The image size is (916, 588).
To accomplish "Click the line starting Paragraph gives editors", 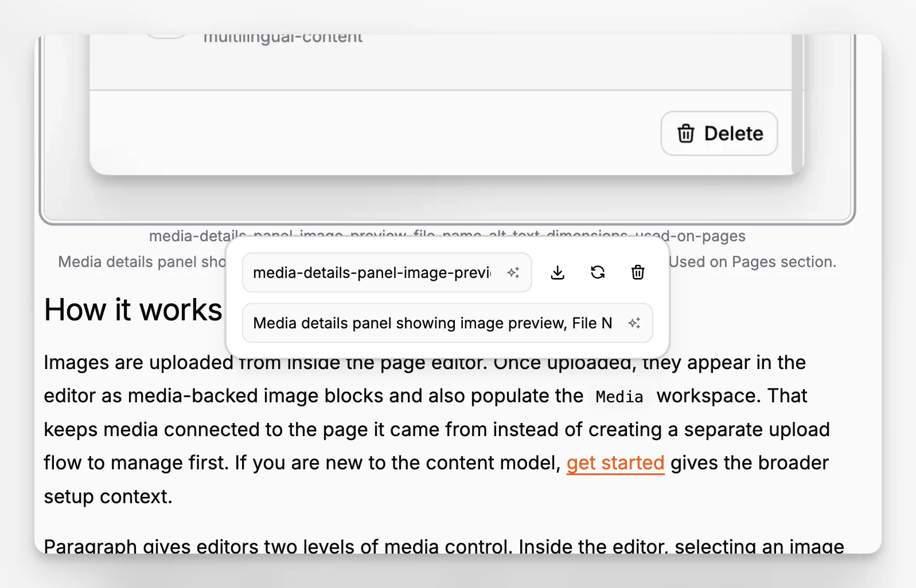I will [444, 545].
